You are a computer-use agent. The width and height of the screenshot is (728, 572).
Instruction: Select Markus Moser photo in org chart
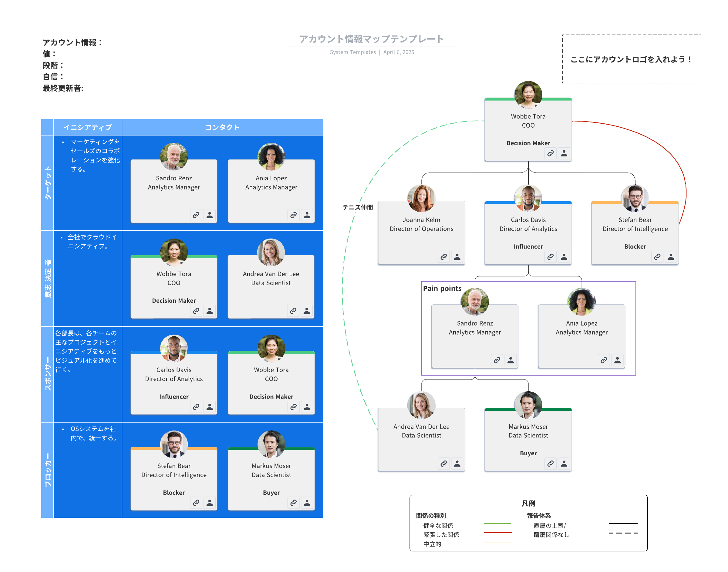point(528,405)
